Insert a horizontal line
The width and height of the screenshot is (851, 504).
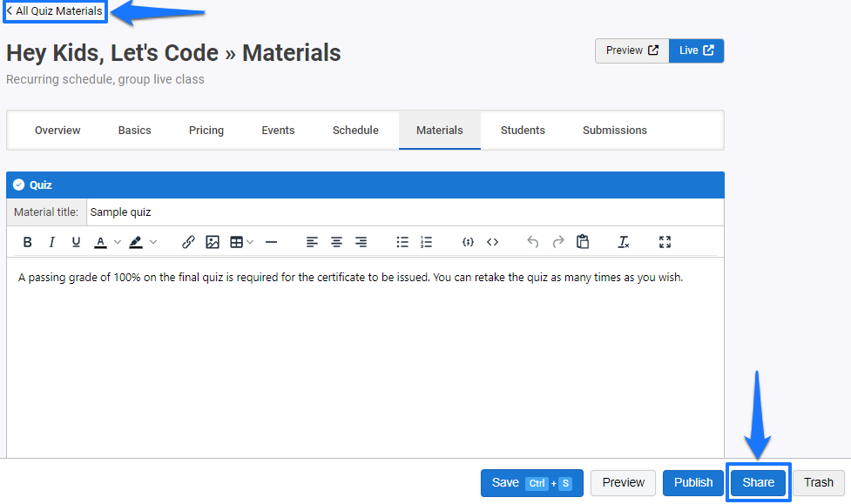[271, 241]
